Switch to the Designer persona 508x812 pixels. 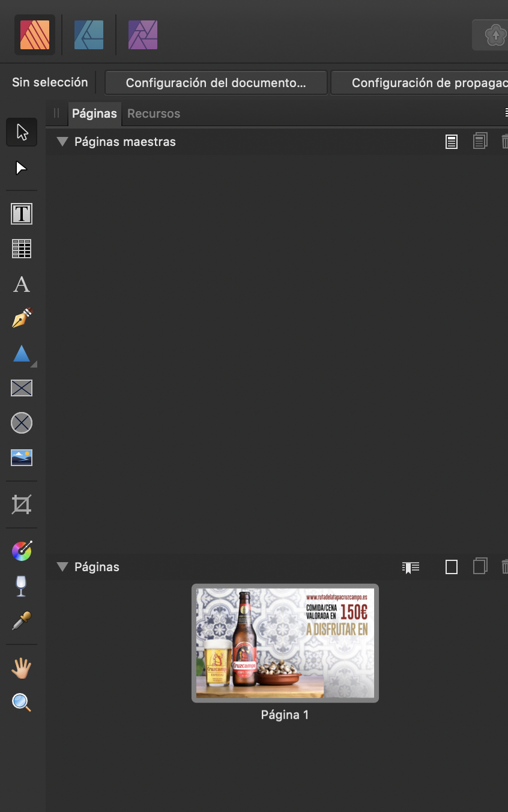click(89, 35)
